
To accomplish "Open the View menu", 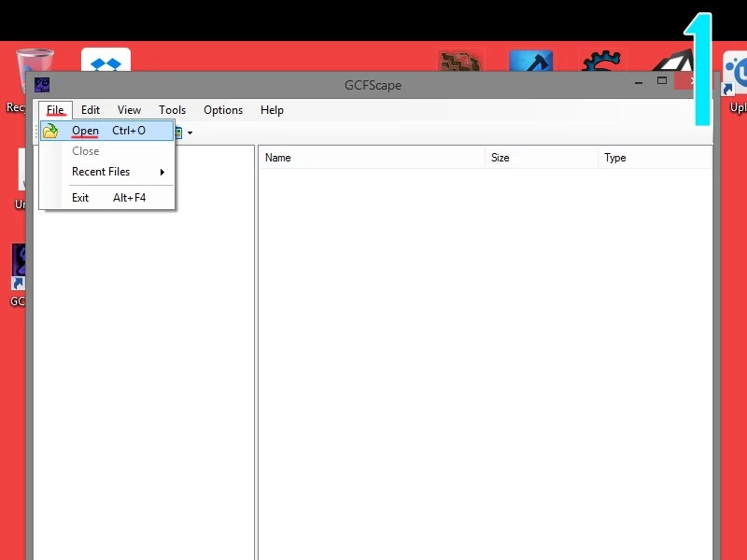I will point(129,110).
